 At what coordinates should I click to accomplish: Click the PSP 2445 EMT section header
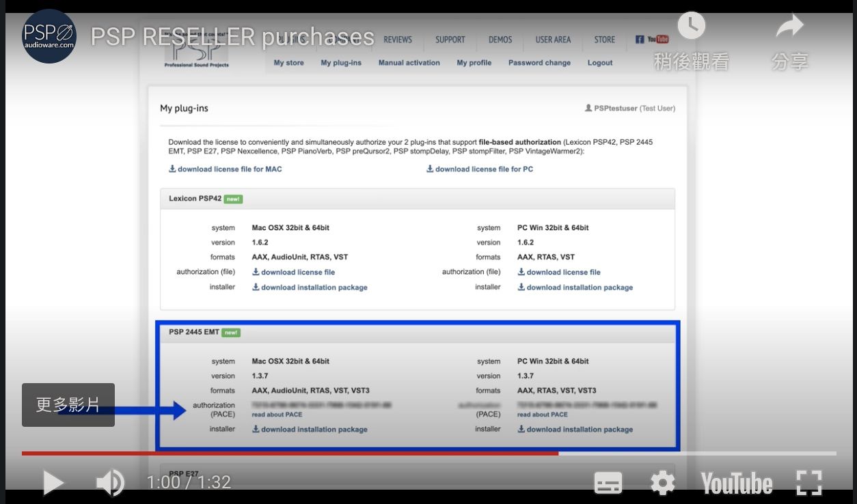(x=418, y=333)
